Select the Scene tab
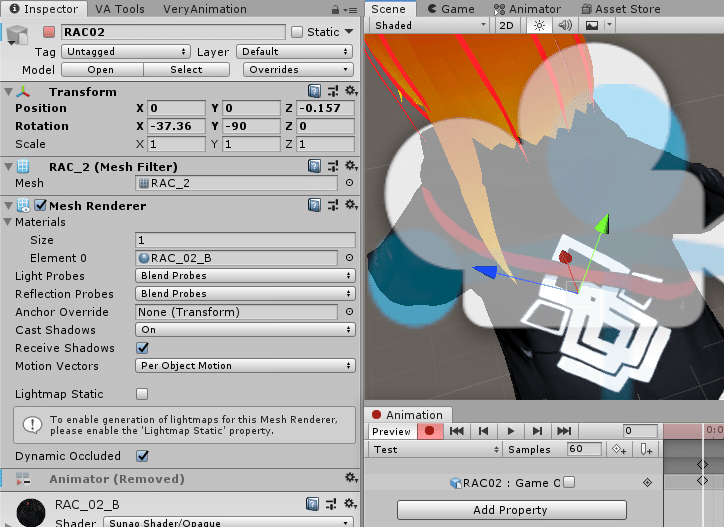Image resolution: width=724 pixels, height=527 pixels. point(388,9)
